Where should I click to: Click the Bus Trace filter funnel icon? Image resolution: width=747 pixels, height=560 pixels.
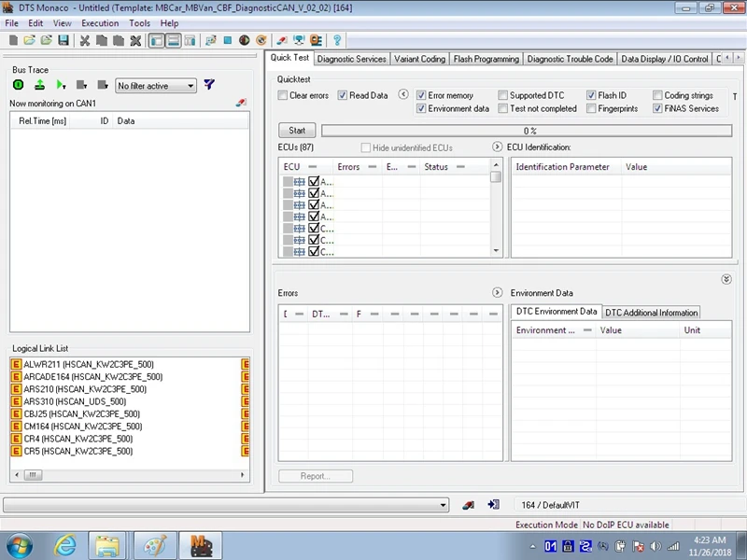(x=209, y=85)
